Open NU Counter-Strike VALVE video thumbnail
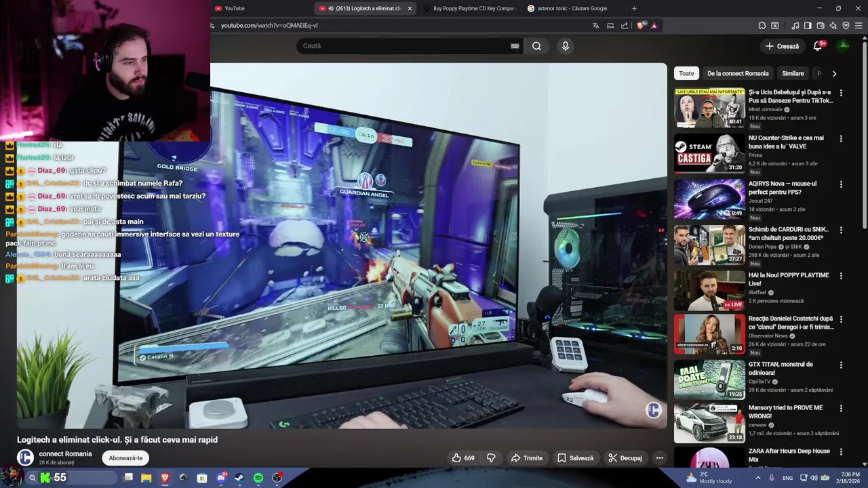 709,153
